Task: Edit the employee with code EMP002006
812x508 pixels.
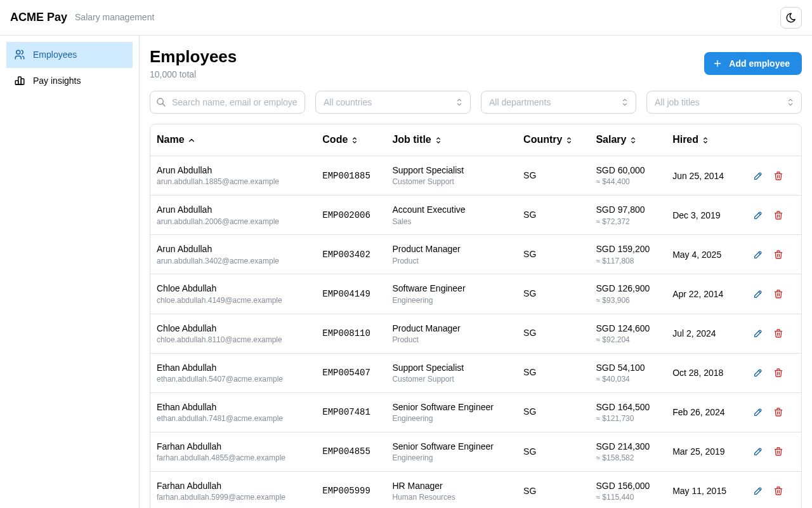Action: [x=757, y=215]
